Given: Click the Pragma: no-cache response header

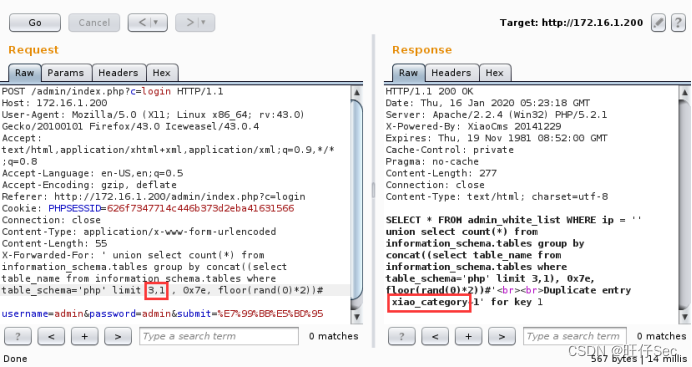Looking at the screenshot, I should [432, 161].
